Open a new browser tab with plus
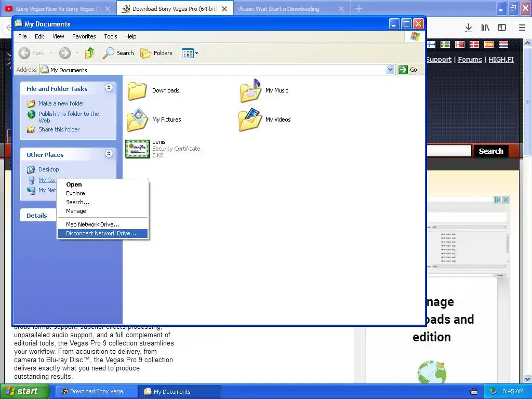The width and height of the screenshot is (532, 399). pos(358,8)
